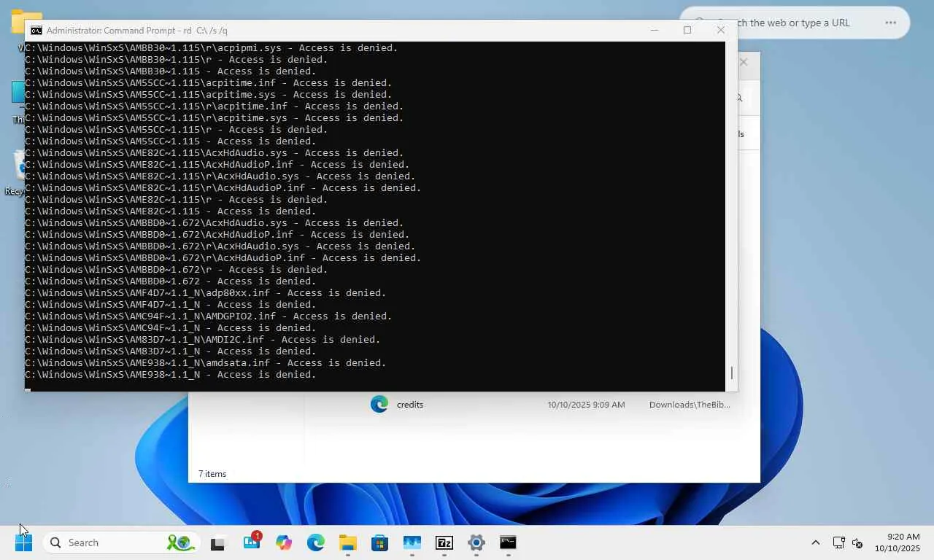This screenshot has height=560, width=934.
Task: Click the '10/10/2025 9:09 AM' date cell
Action: coord(586,405)
